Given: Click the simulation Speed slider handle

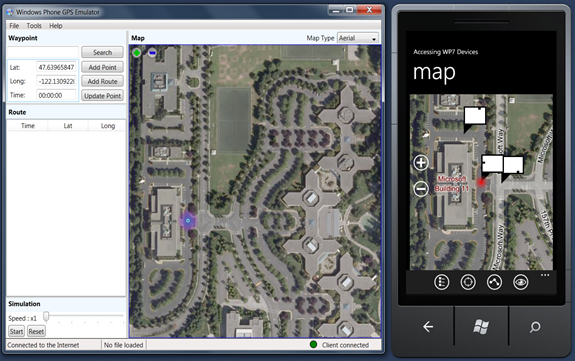Looking at the screenshot, I should tap(46, 317).
